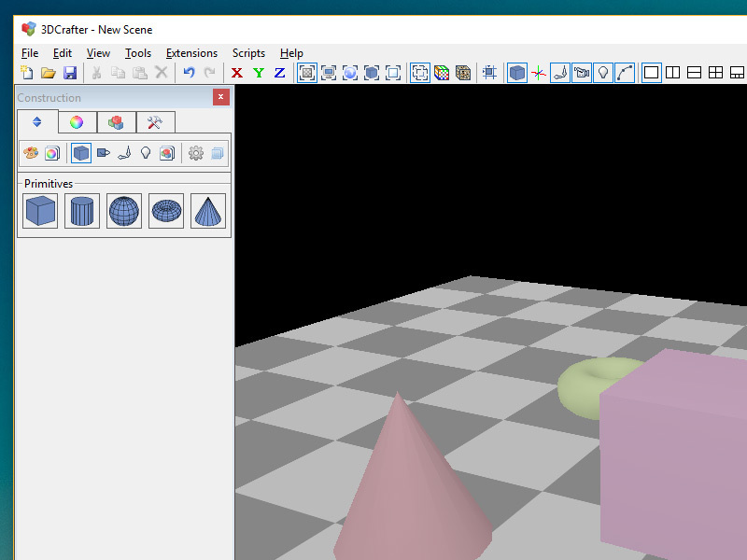Switch to the hammer and wrench tab

[x=155, y=122]
